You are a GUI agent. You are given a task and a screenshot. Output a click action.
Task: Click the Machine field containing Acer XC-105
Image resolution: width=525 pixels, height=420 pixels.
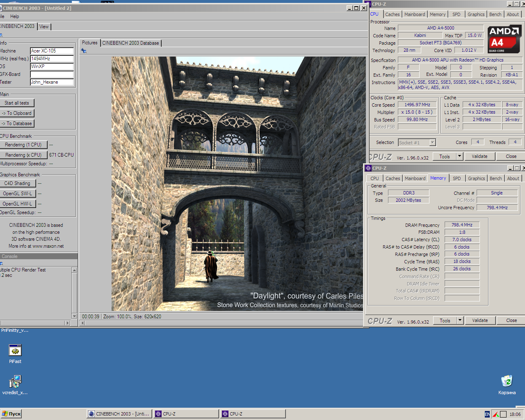[52, 51]
